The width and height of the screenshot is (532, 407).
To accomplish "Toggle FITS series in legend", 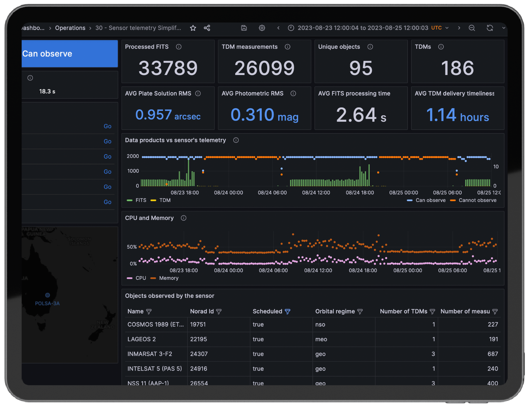I will pyautogui.click(x=141, y=200).
